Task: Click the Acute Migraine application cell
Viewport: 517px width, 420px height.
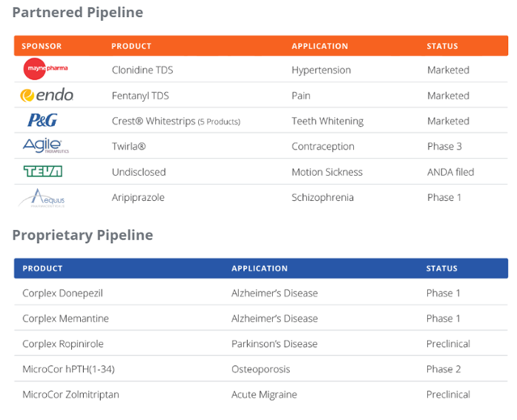Action: tap(264, 395)
